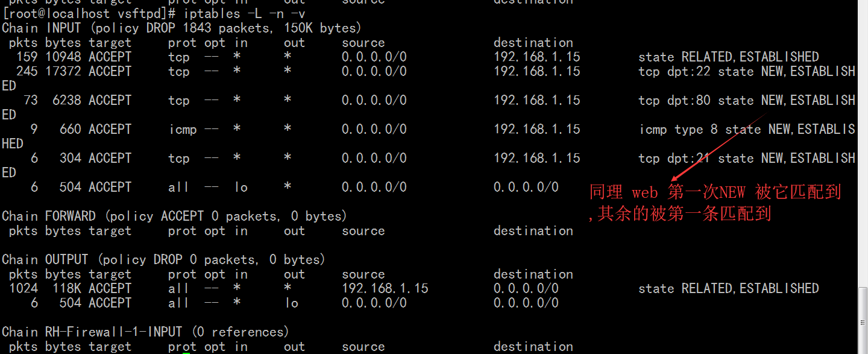The height and width of the screenshot is (354, 868).
Task: Click destination '0.0.0.0/0' of INPUT lo rule
Action: 526,187
